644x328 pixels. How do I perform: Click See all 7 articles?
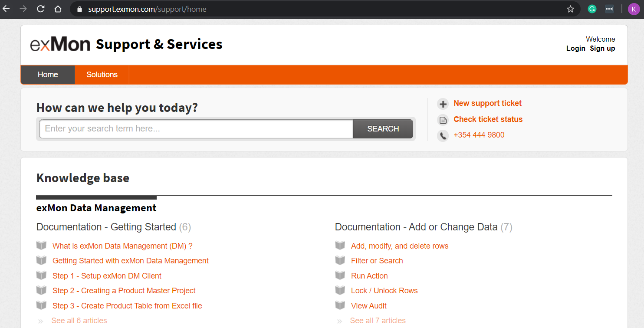click(x=378, y=321)
